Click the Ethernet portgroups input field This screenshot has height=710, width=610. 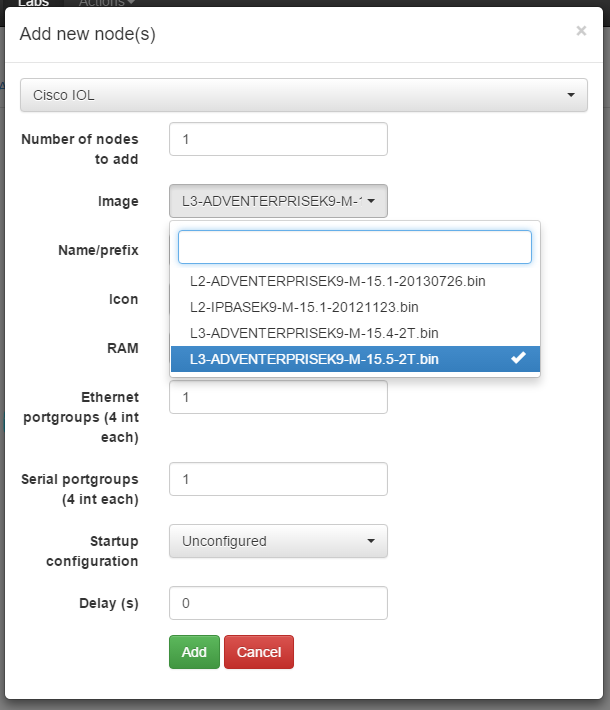pyautogui.click(x=279, y=397)
